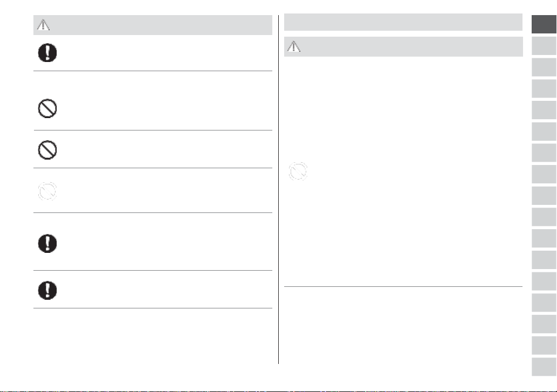The height and width of the screenshot is (392, 557).
Task: Select the topmost black exclamation mark icon
Action: (47, 53)
